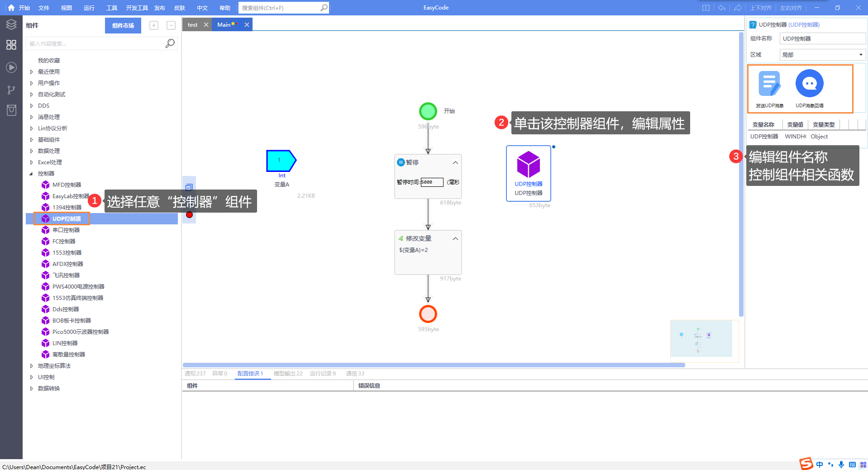Viewport: 868px width, 470px height.
Task: Click the 暂停时间 value field showing 5000
Action: (432, 182)
